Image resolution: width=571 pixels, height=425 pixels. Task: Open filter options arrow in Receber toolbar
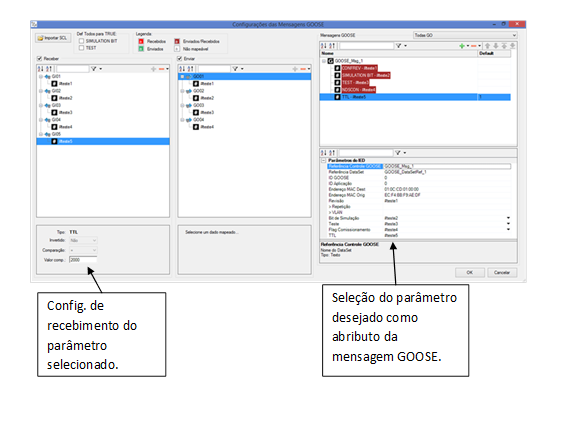[101, 69]
